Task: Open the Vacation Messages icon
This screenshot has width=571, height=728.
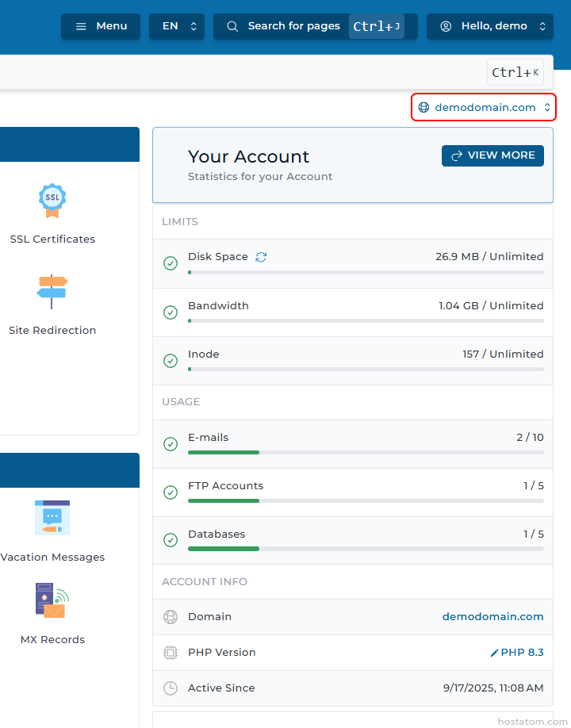Action: coord(52,518)
